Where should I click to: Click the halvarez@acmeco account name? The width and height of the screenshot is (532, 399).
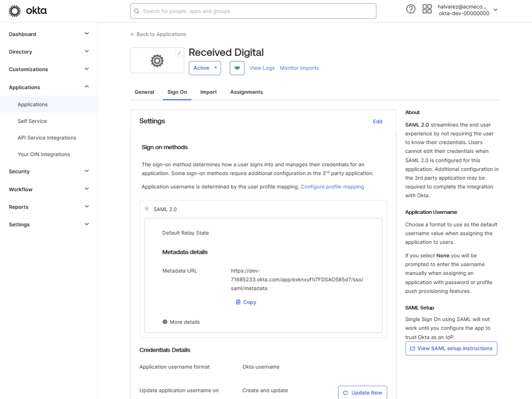click(x=462, y=7)
